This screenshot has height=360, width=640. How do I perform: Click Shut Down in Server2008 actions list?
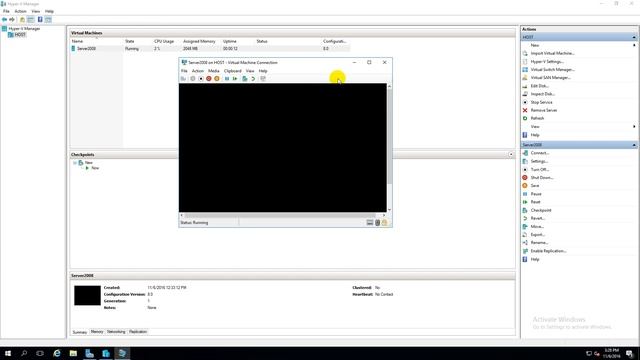(542, 178)
